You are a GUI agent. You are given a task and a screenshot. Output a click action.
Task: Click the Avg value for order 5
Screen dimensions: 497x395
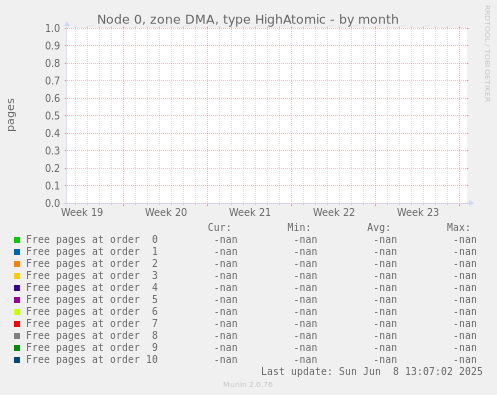(x=385, y=300)
